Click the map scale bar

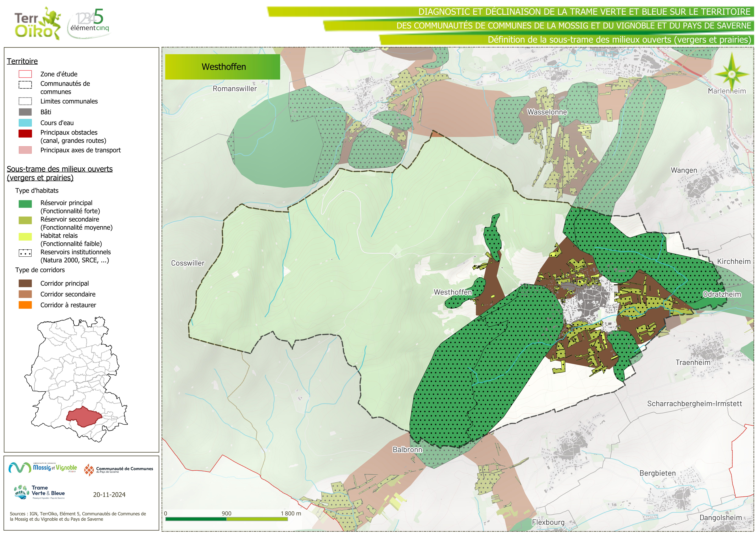[x=226, y=519]
